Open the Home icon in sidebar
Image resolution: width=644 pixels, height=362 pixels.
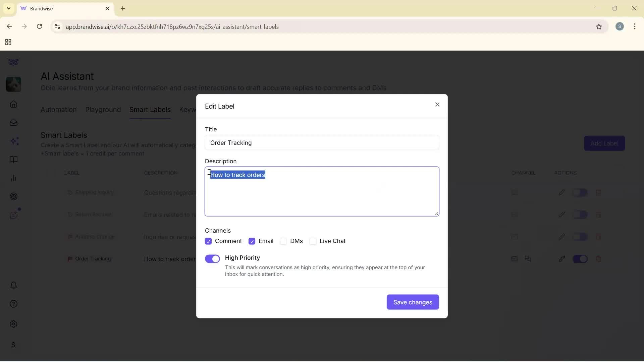click(x=13, y=104)
